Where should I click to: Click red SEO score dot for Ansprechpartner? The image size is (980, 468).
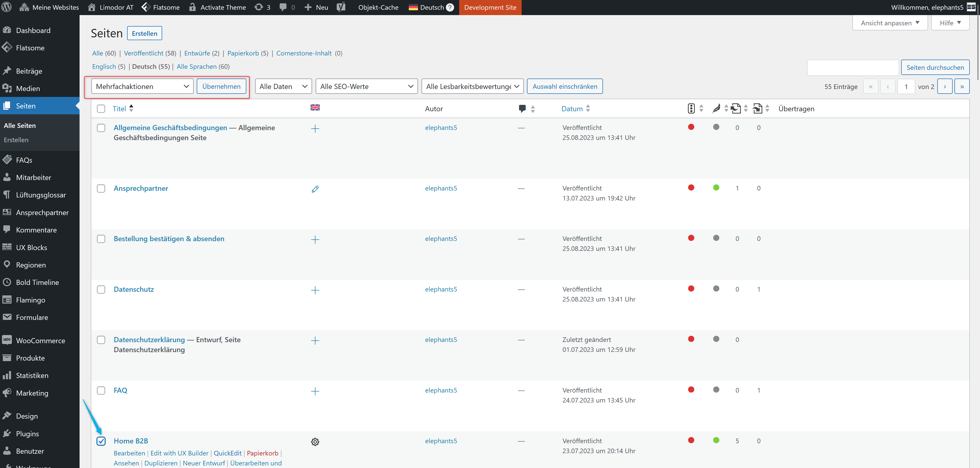tap(691, 187)
